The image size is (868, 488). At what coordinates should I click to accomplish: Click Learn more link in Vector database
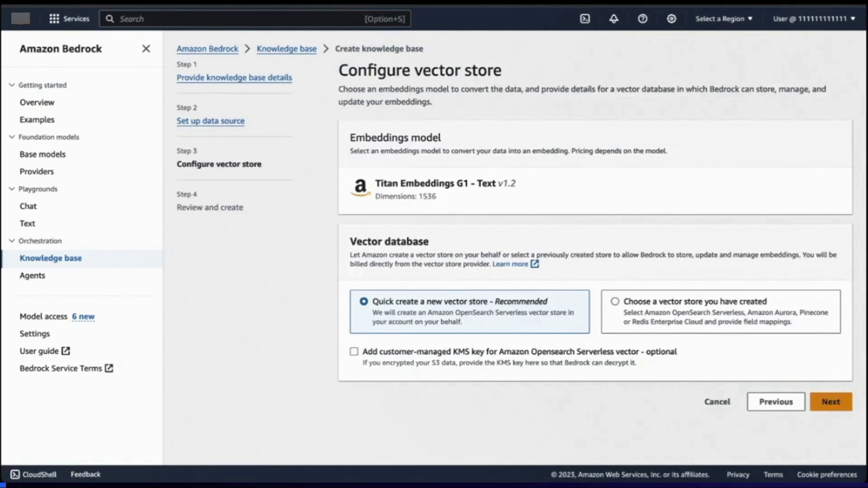coord(510,264)
